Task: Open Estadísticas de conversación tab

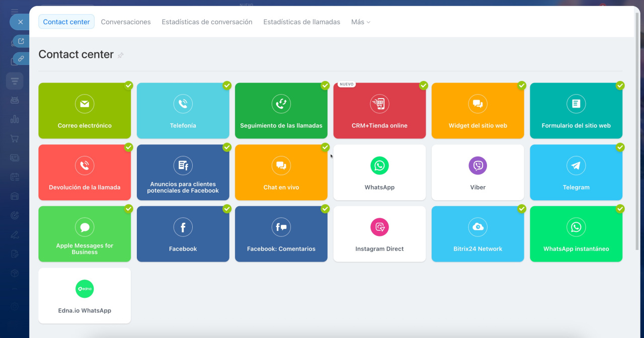Action: (207, 22)
